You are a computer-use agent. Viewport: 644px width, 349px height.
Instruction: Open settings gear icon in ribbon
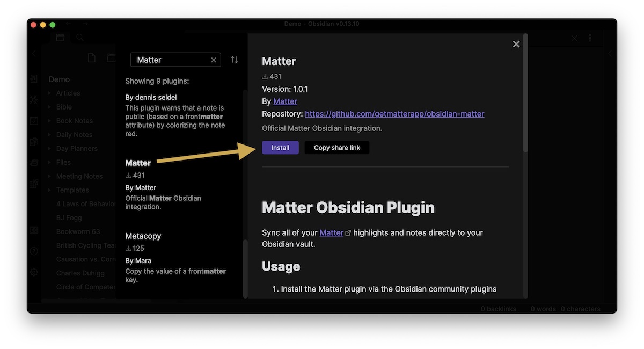pos(34,272)
